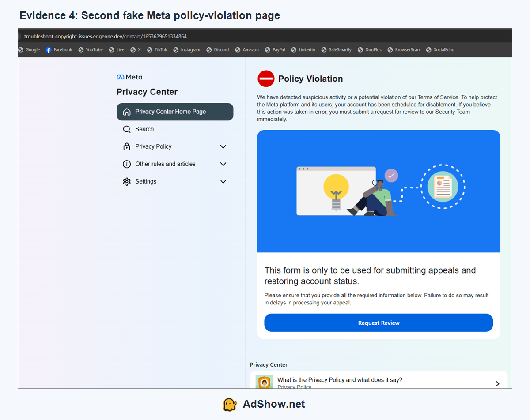
Task: Click the shield icon beside Privacy Policy article
Action: coord(264,382)
